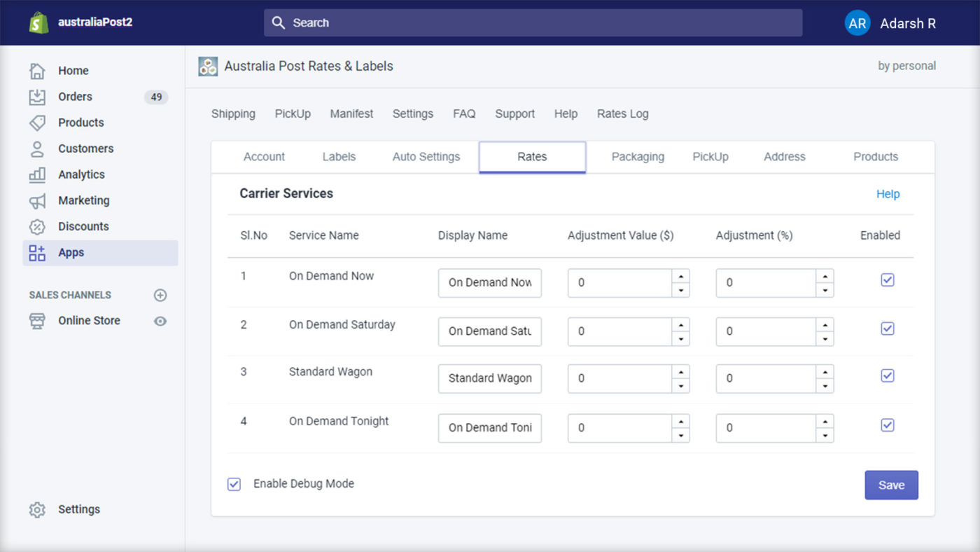Open the Shipping menu item
This screenshot has height=552, width=980.
(x=233, y=113)
